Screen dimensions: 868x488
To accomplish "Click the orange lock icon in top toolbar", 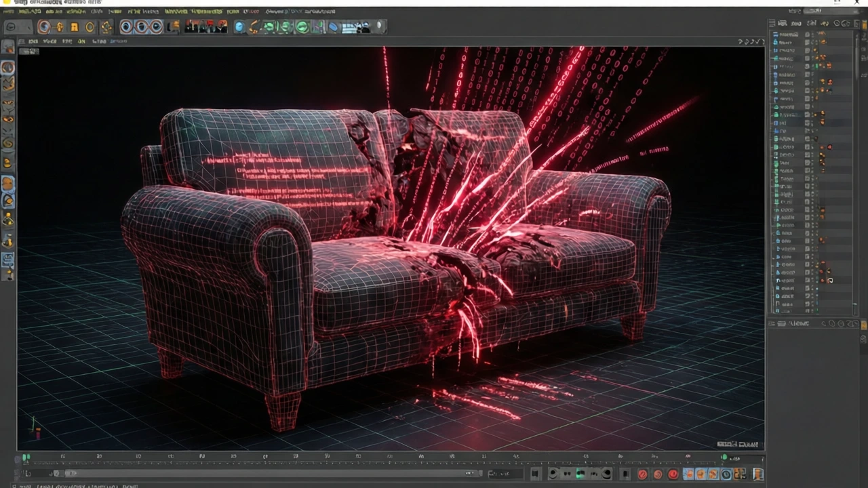I will tap(75, 27).
